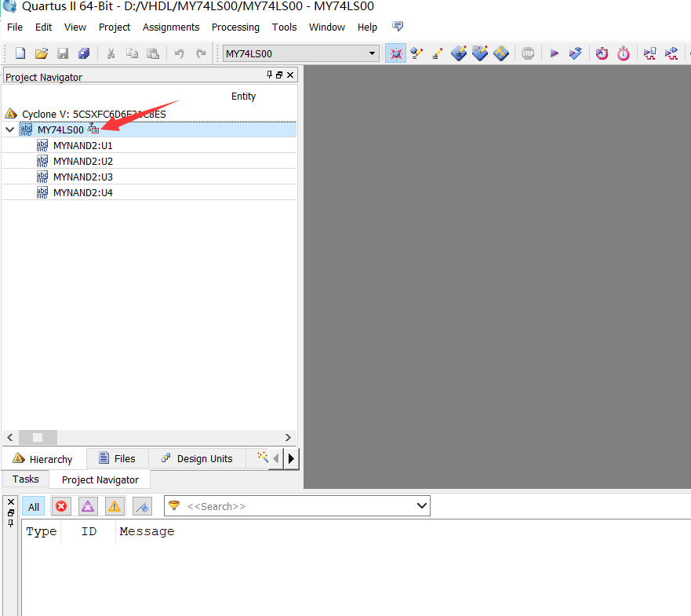Click the pencil-edit toolbar icon
This screenshot has height=616, width=691.
(437, 54)
